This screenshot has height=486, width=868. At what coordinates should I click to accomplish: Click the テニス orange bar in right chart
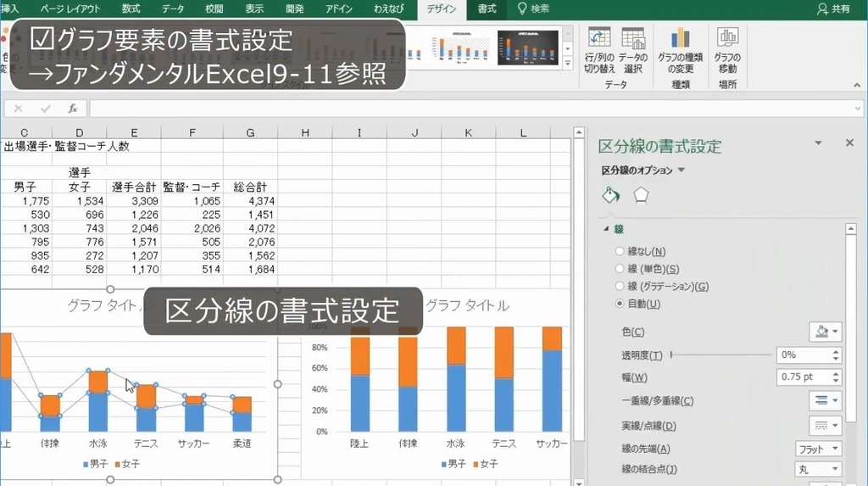[x=504, y=353]
